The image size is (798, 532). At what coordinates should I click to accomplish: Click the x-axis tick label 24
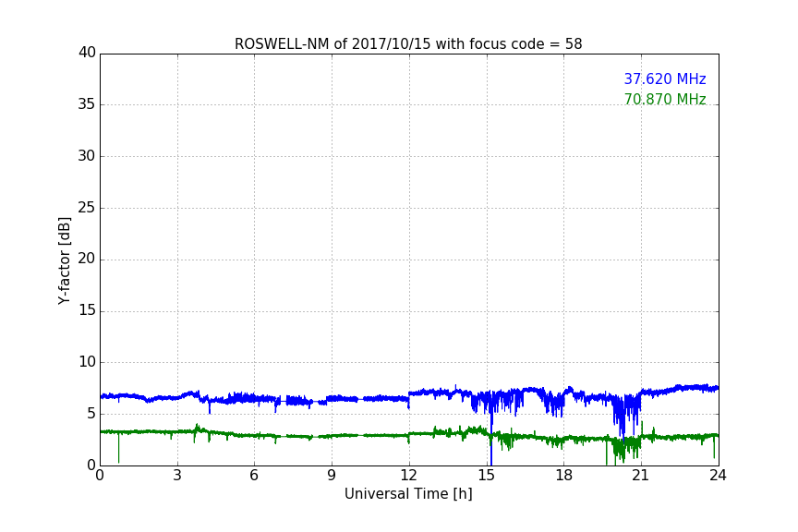pyautogui.click(x=718, y=476)
